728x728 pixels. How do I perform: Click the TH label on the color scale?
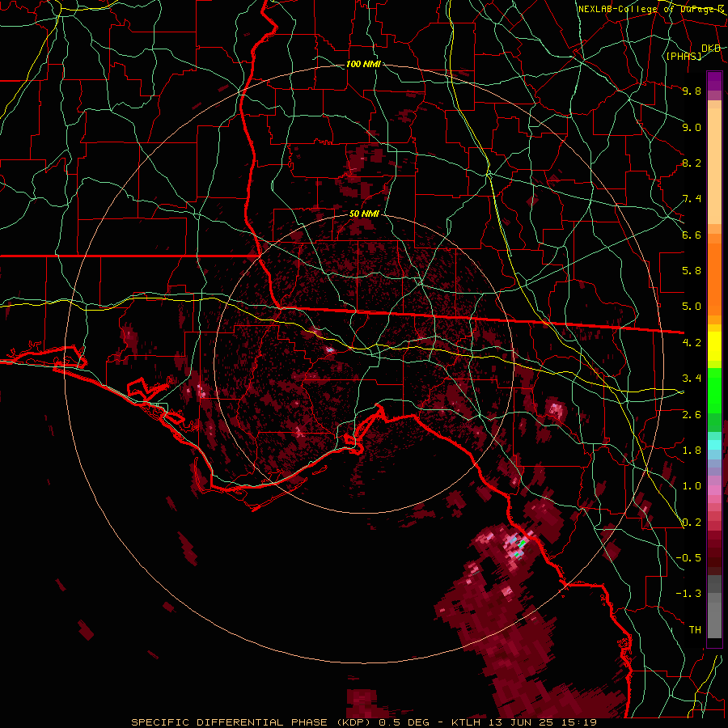pos(695,630)
